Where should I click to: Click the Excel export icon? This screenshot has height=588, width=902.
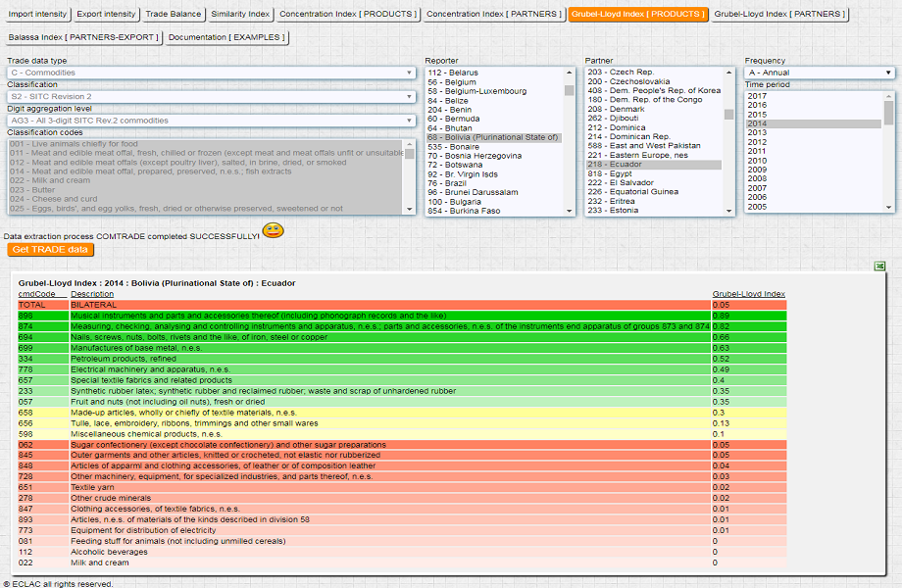tap(880, 266)
